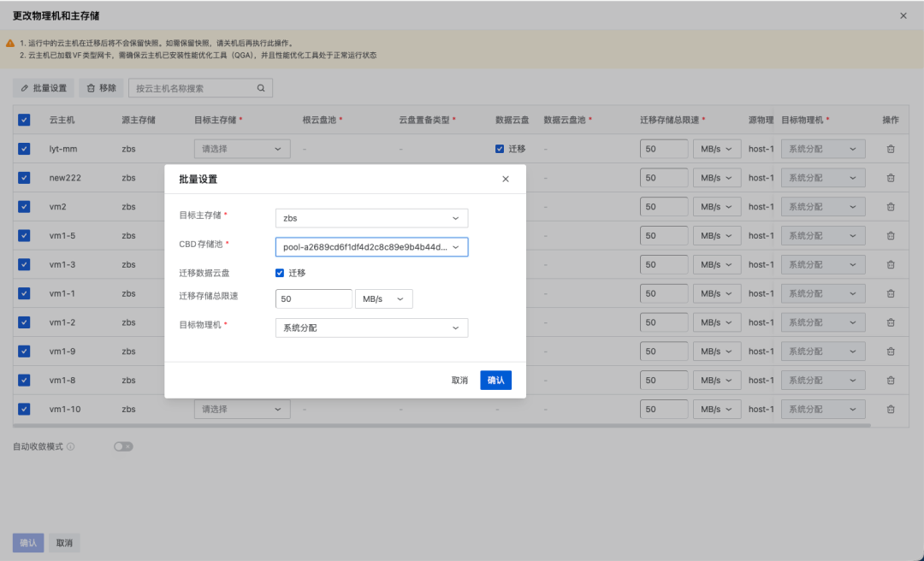Open the 目标主存储 dropdown showing zbs

pos(371,218)
